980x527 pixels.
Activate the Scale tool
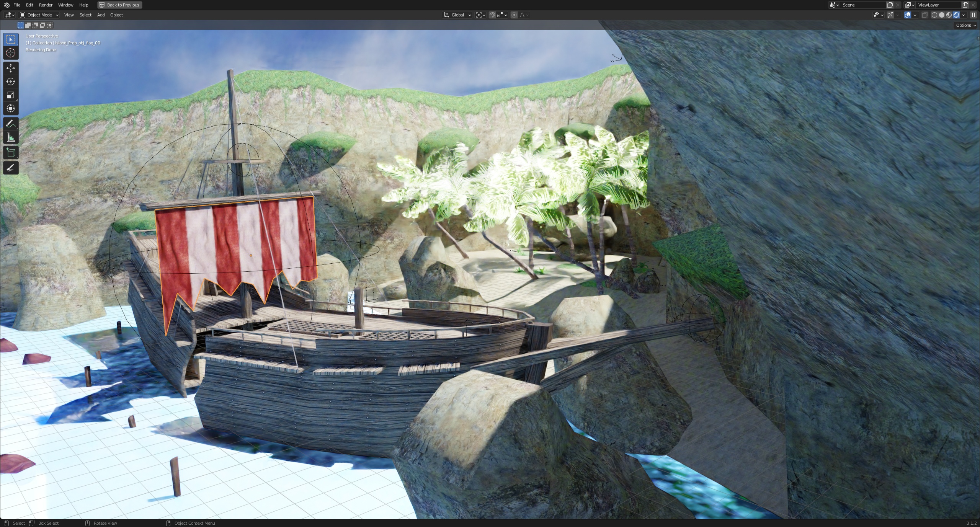pyautogui.click(x=11, y=95)
